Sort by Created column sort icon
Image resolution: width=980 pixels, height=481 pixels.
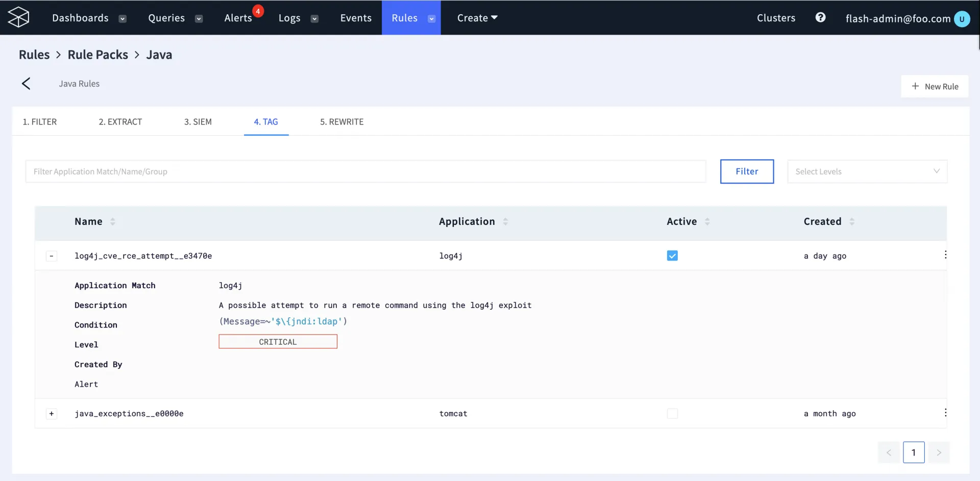coord(852,221)
